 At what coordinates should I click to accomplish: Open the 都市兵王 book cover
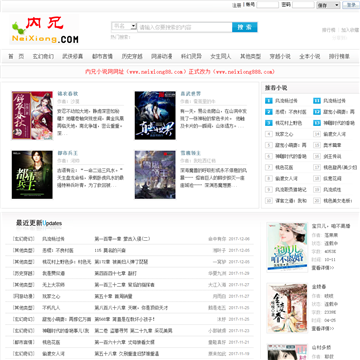point(32,175)
